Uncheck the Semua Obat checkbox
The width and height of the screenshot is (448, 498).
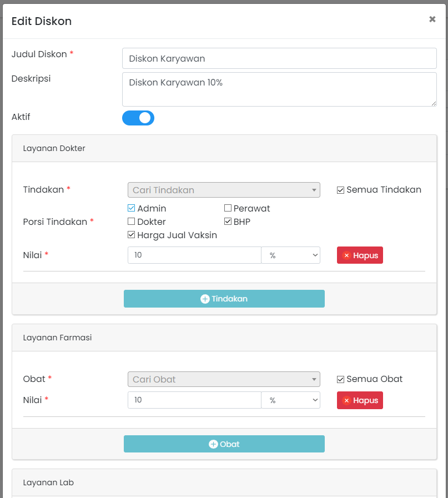(340, 379)
